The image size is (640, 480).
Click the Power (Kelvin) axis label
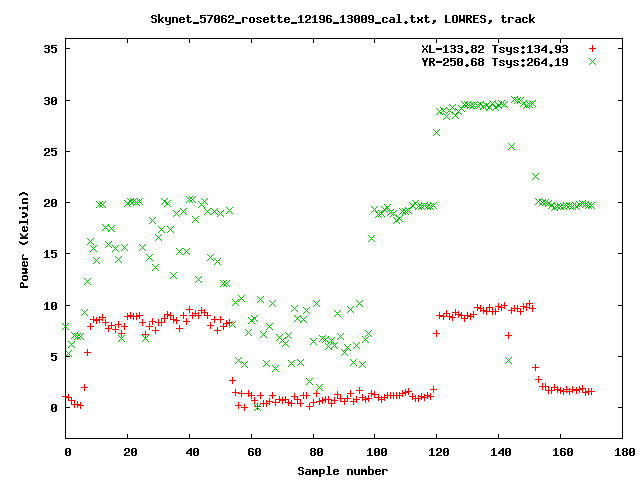point(24,240)
